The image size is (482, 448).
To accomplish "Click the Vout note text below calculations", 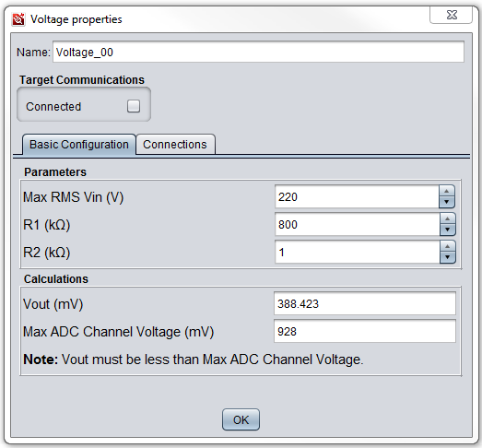I will click(194, 360).
